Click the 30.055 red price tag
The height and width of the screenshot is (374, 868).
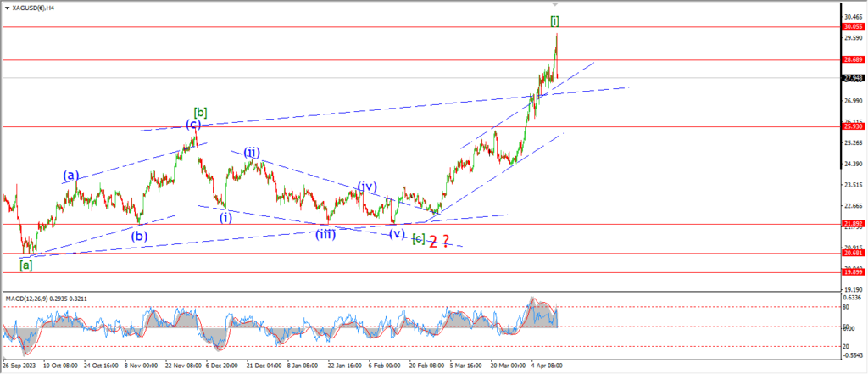pyautogui.click(x=853, y=27)
